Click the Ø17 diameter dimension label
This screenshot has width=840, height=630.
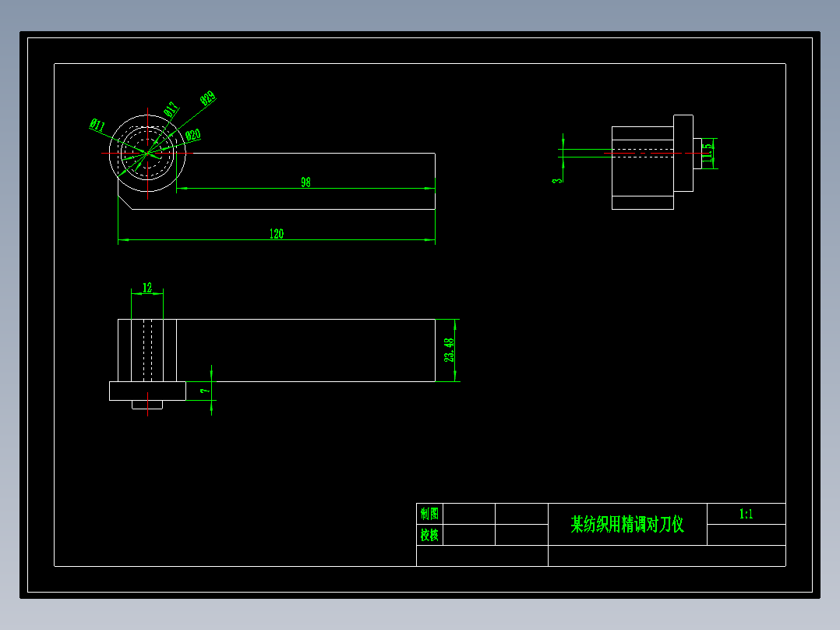click(x=171, y=109)
